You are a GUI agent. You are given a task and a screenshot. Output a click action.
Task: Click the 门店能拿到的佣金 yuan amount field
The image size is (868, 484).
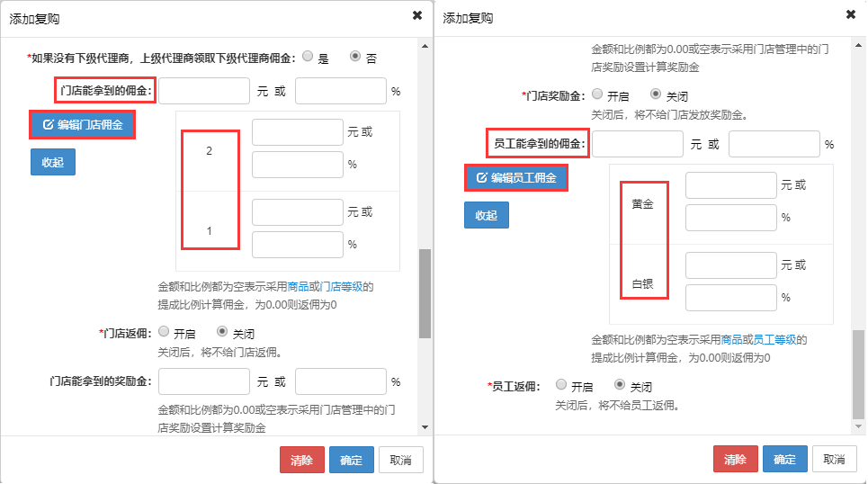[x=204, y=92]
